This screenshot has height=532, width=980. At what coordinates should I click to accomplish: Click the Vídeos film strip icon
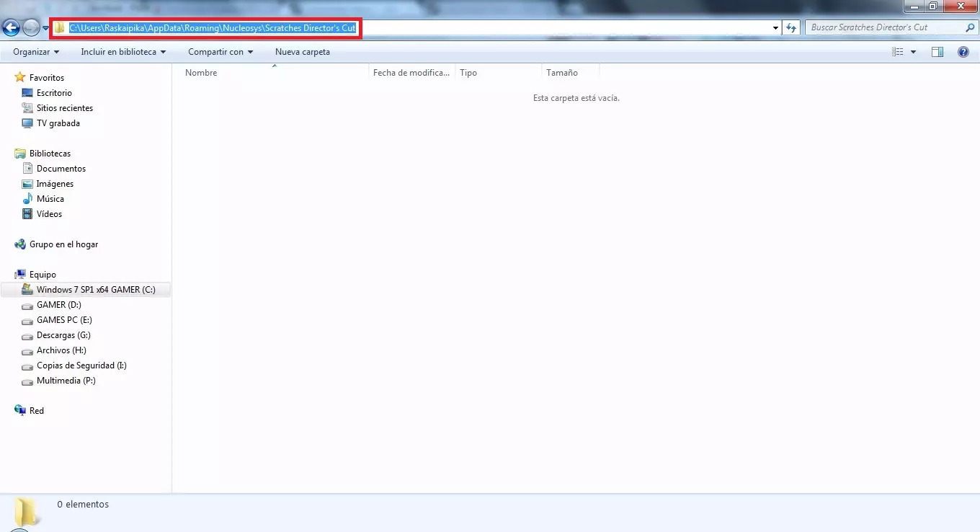(27, 214)
